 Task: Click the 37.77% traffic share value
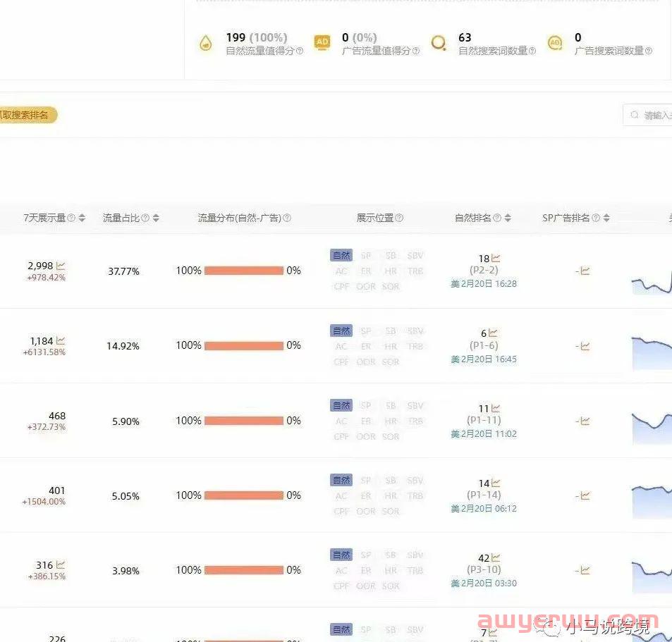coord(123,271)
